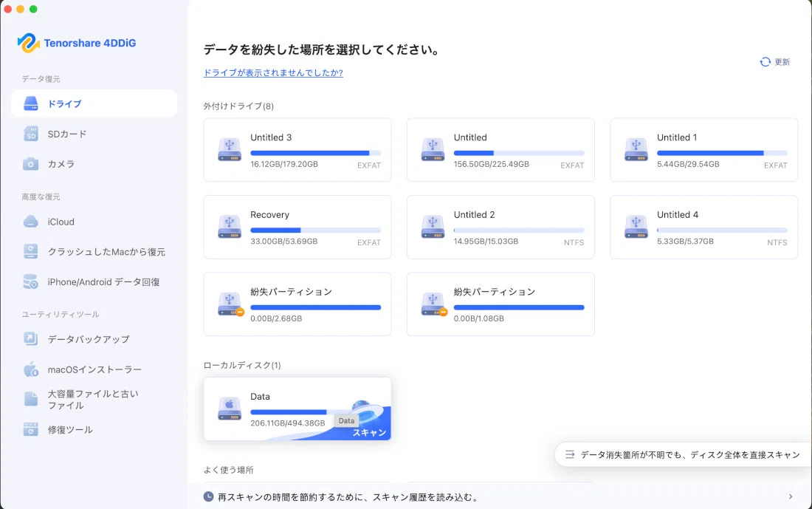The height and width of the screenshot is (509, 812).
Task: Click ディスク全体を直接スキャン banner button
Action: 683,454
